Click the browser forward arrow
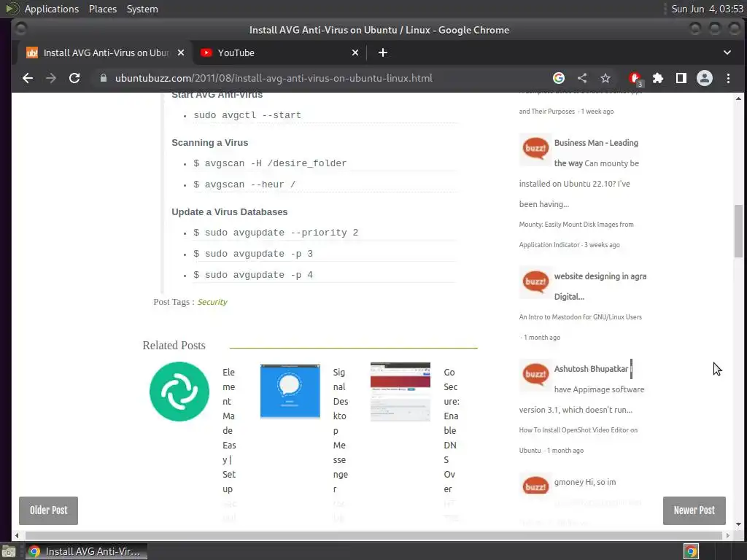The width and height of the screenshot is (747, 560). coord(51,78)
